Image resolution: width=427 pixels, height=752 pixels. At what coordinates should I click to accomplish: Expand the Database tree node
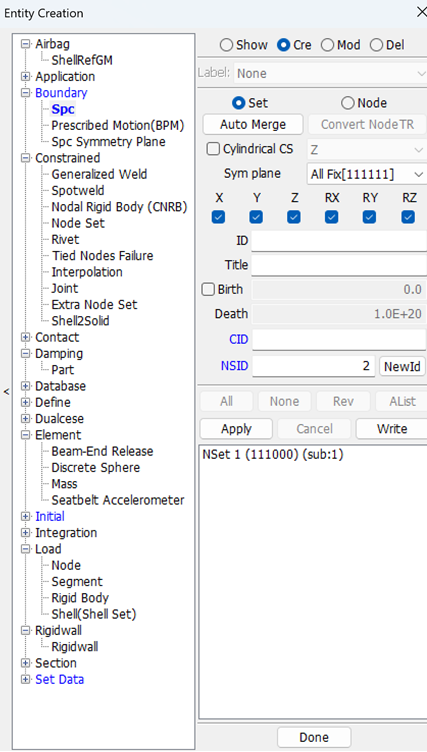[x=25, y=387]
